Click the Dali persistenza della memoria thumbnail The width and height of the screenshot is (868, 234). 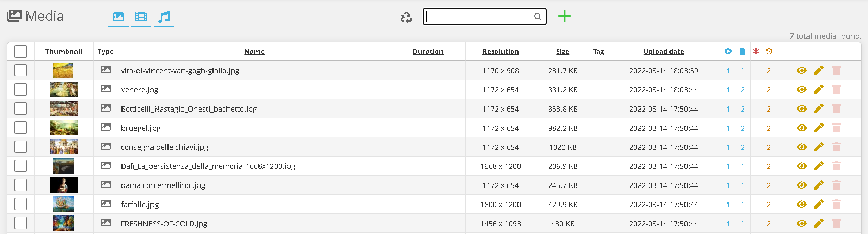click(x=64, y=166)
